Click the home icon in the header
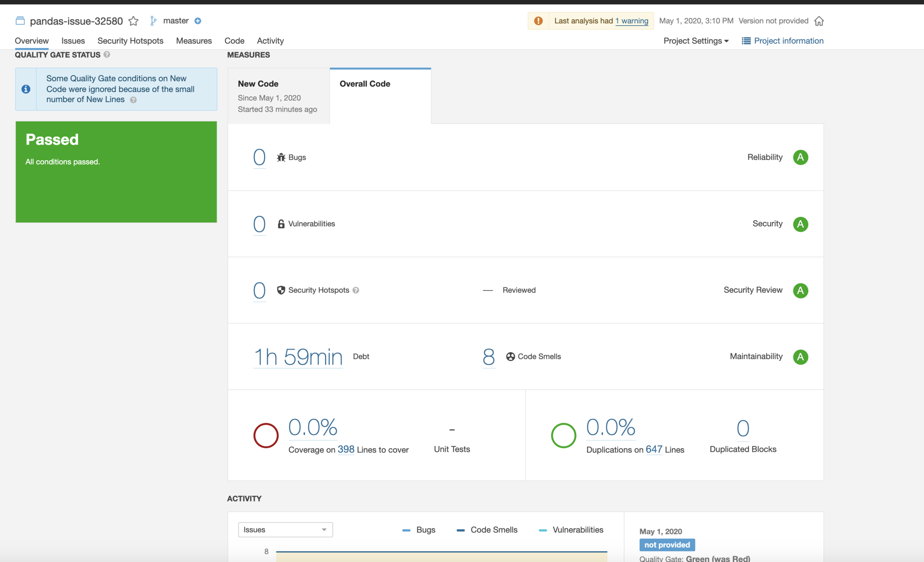The image size is (924, 562). [819, 21]
